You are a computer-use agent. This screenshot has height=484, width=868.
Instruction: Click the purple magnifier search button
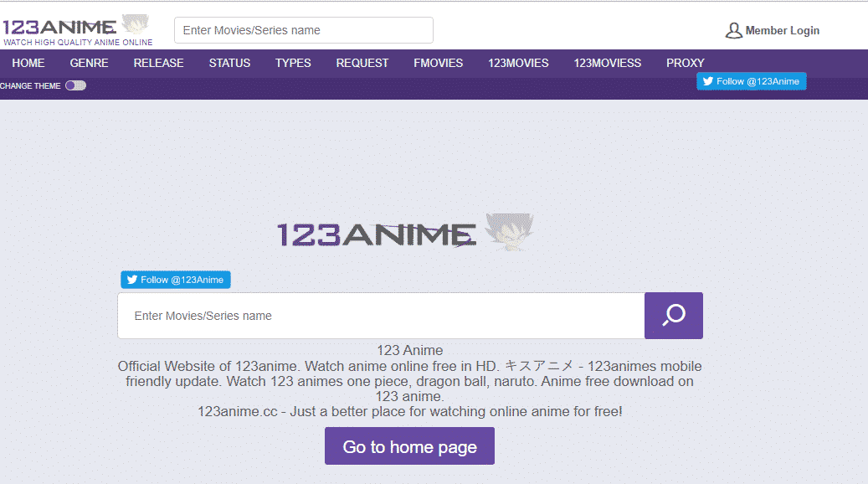tap(674, 316)
